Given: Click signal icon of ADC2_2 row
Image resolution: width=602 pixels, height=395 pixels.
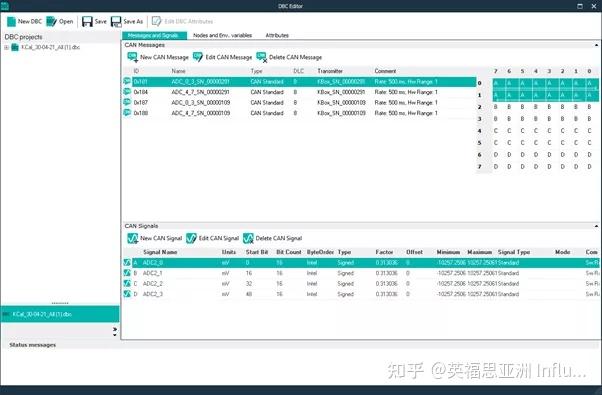Looking at the screenshot, I should tap(127, 283).
